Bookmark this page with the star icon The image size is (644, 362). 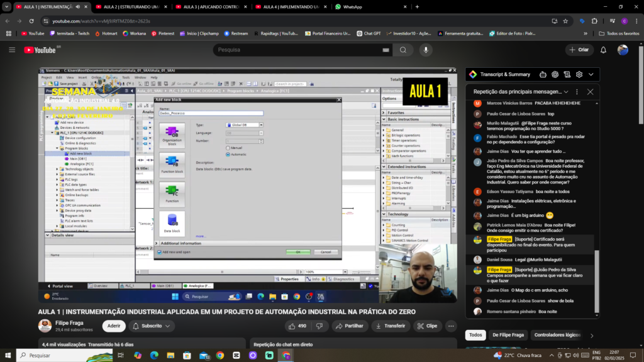(x=565, y=21)
